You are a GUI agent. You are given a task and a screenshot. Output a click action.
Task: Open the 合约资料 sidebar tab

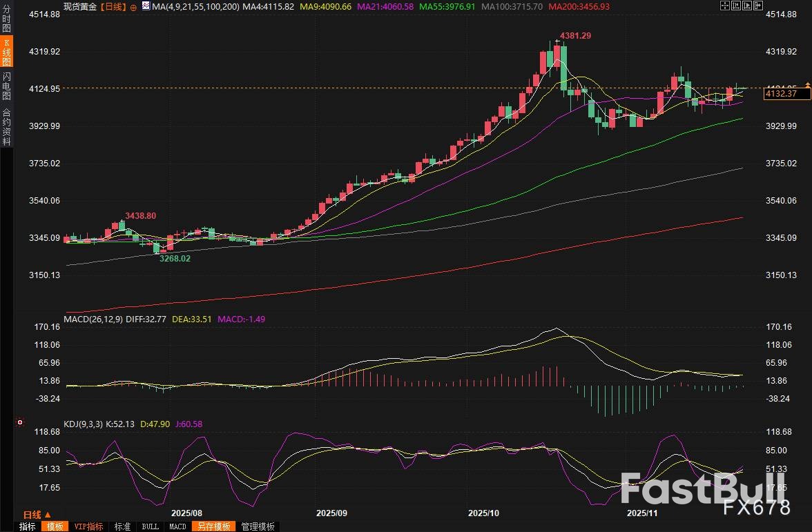6,126
